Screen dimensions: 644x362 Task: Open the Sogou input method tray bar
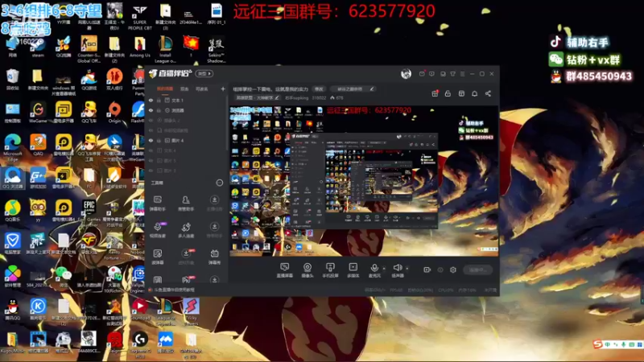click(617, 344)
